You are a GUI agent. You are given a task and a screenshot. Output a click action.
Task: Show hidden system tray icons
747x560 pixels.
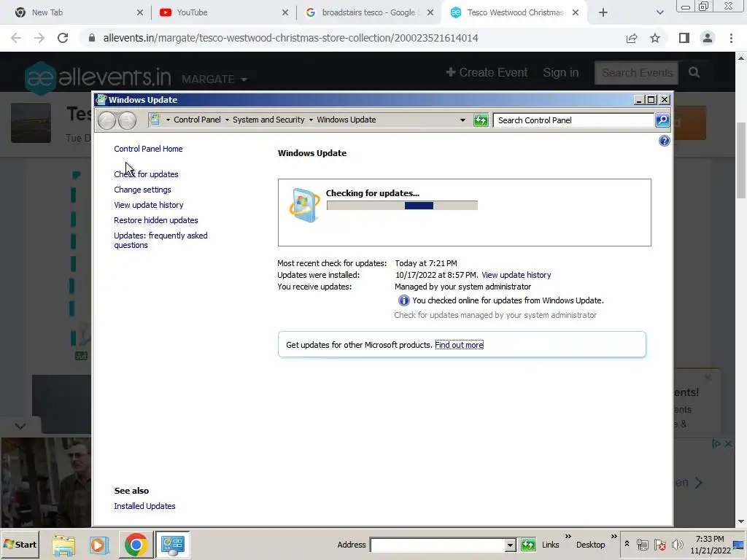(x=627, y=544)
